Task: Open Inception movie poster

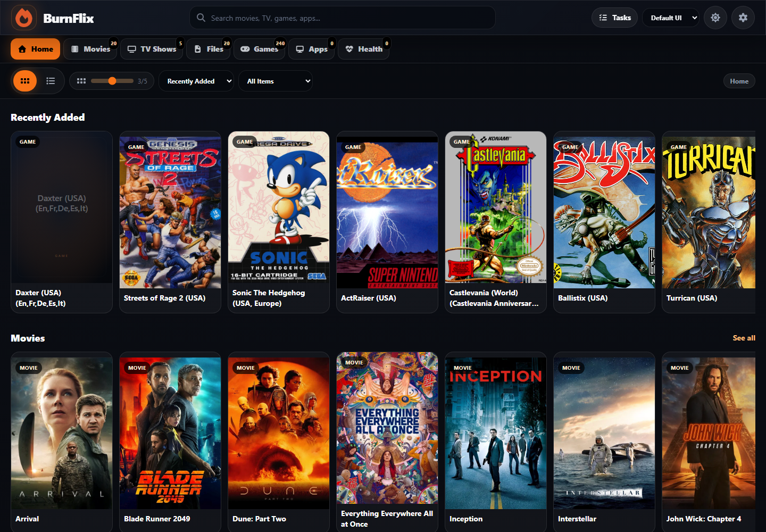Action: pyautogui.click(x=496, y=433)
